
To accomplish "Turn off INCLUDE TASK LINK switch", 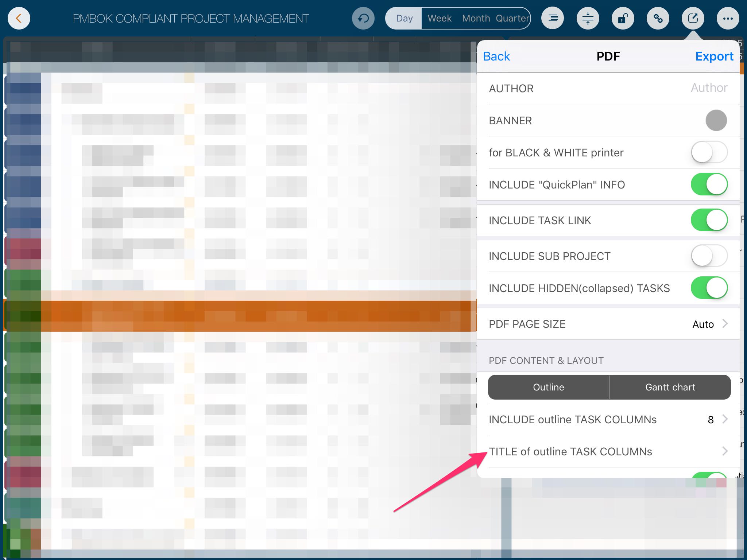I will click(x=709, y=220).
